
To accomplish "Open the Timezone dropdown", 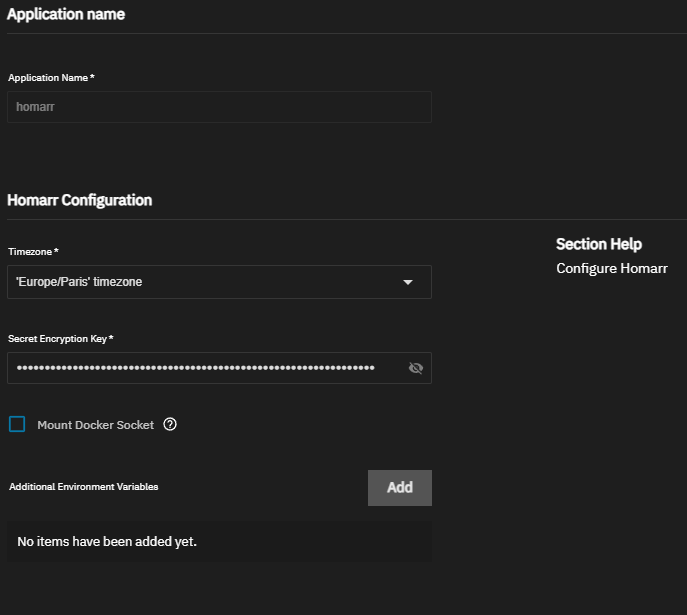I will click(219, 282).
